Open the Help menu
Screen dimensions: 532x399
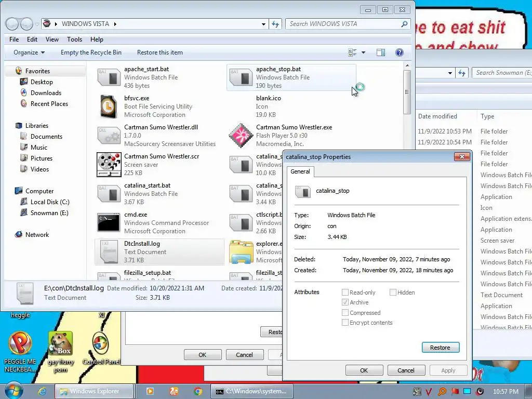pos(97,39)
